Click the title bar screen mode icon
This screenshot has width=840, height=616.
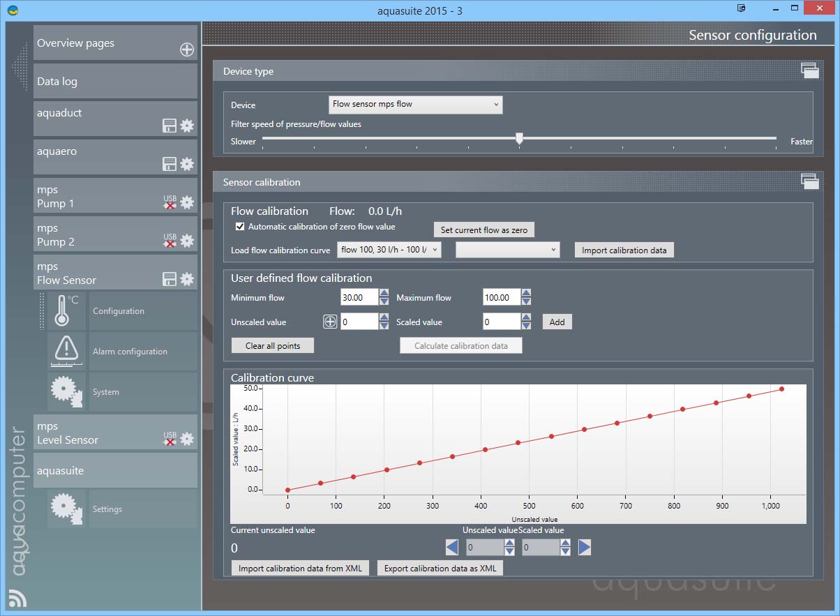741,8
